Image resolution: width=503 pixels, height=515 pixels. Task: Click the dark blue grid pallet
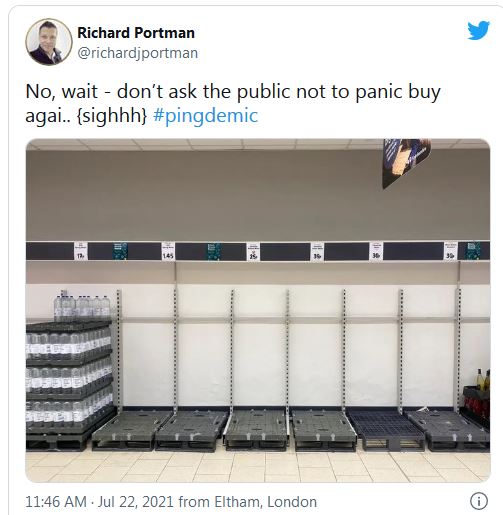pyautogui.click(x=386, y=430)
